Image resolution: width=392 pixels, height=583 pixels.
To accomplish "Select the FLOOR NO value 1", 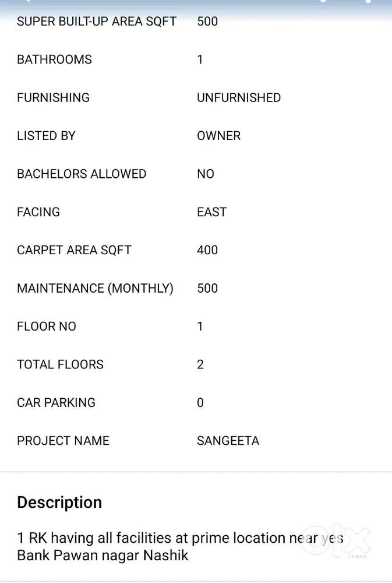I will click(x=200, y=326).
